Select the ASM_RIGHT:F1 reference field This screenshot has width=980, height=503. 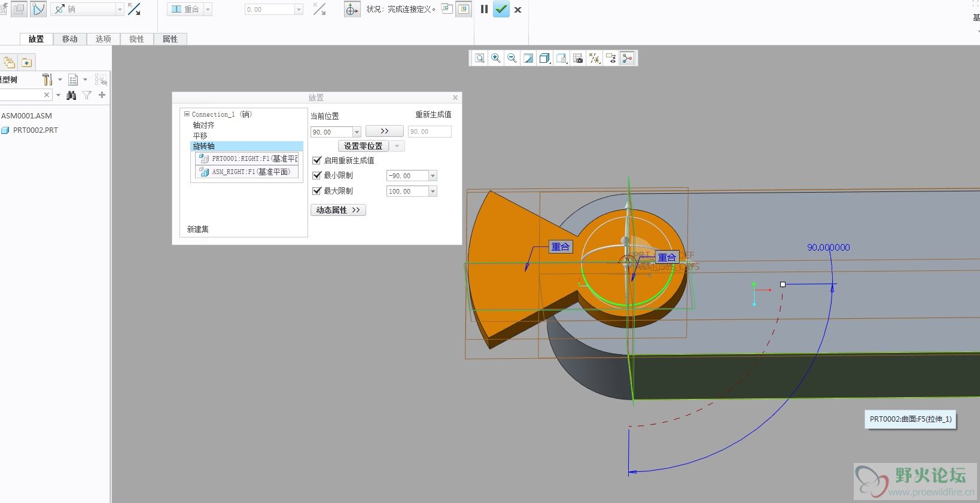(247, 172)
